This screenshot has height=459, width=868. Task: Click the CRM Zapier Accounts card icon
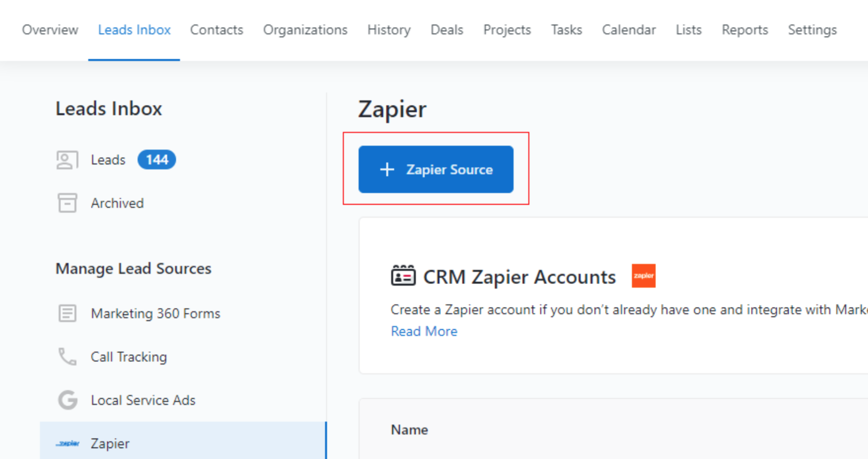403,276
